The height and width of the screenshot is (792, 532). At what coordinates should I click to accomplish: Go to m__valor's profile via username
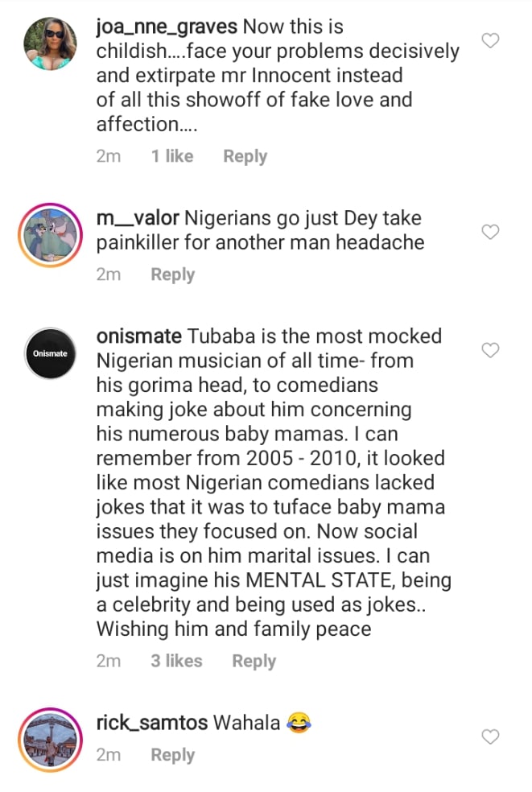(137, 218)
